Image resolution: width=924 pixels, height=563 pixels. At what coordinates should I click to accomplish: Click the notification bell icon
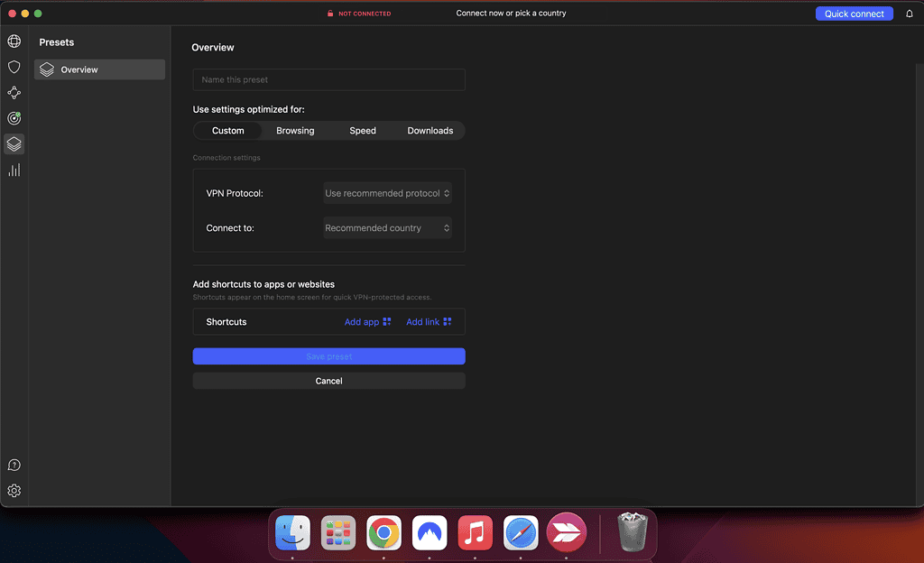pos(909,14)
